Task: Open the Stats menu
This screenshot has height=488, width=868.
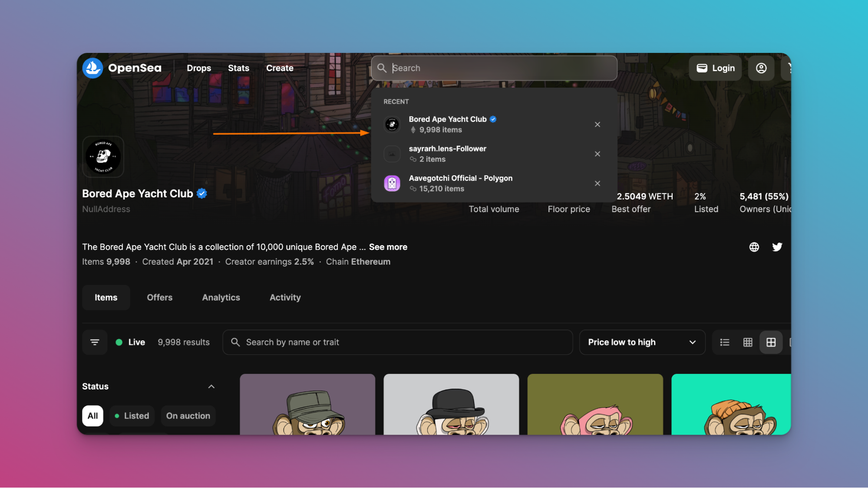Action: (238, 68)
